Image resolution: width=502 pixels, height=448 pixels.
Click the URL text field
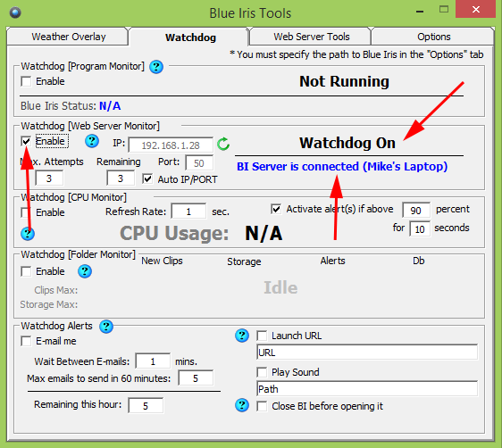tap(367, 353)
